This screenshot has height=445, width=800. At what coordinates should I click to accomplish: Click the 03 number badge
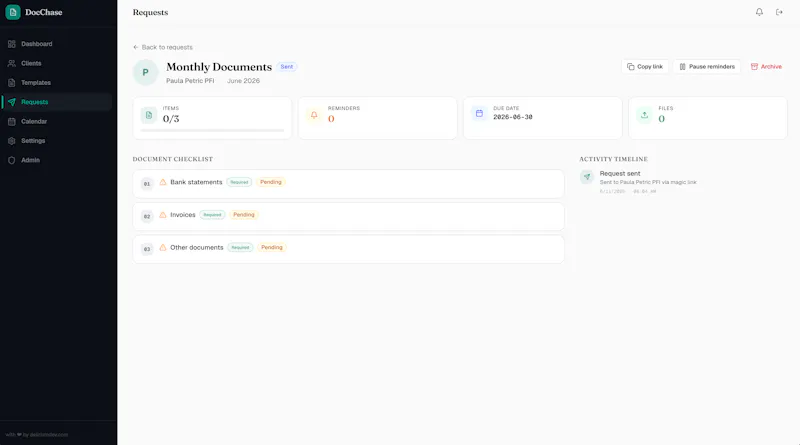coord(147,249)
